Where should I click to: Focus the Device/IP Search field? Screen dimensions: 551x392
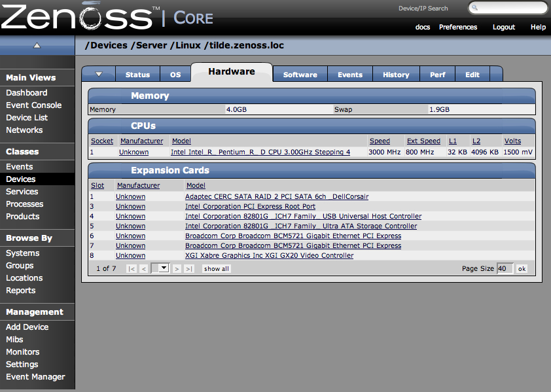click(x=508, y=8)
